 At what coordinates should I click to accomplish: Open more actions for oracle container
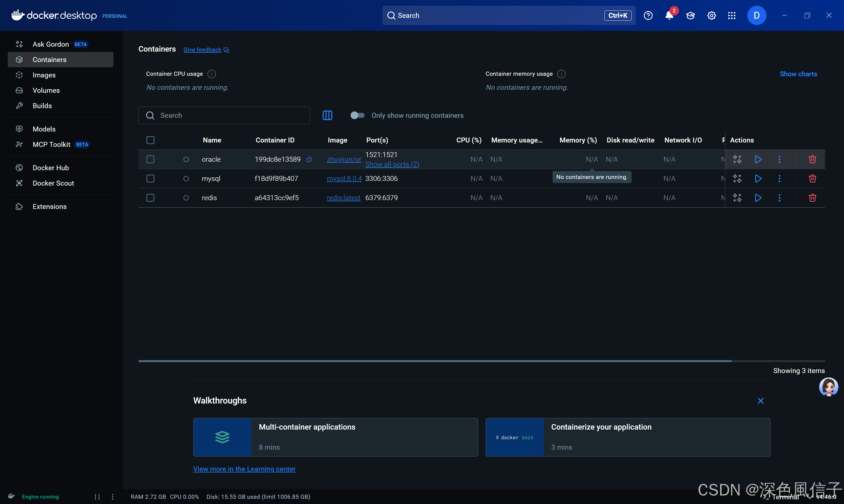(779, 159)
